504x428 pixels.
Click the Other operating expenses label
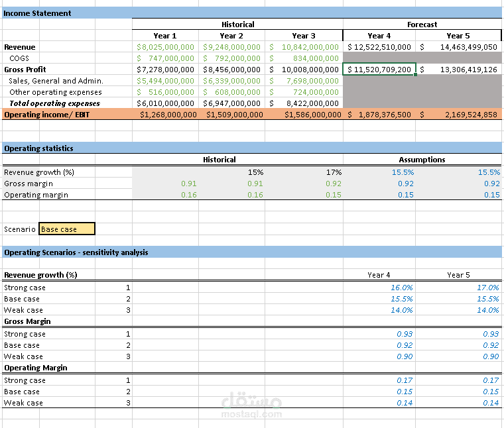[x=56, y=92]
